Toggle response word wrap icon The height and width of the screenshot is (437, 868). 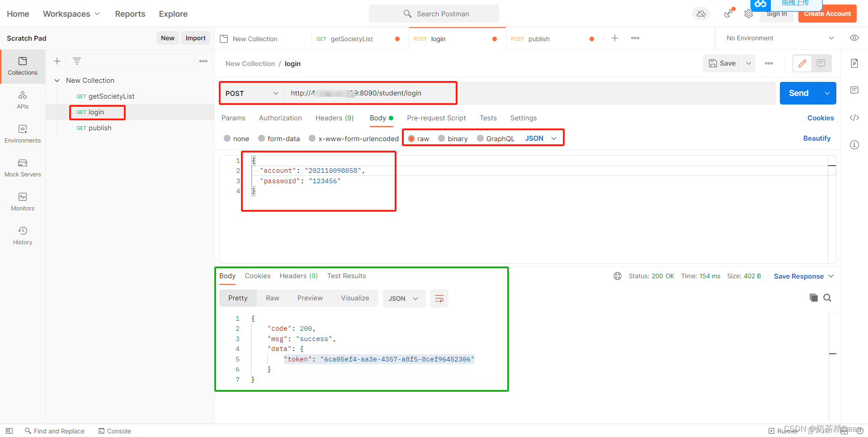pyautogui.click(x=439, y=299)
